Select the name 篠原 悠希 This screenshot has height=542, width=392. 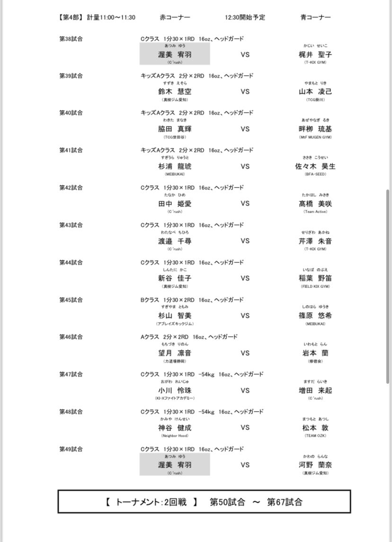315,316
